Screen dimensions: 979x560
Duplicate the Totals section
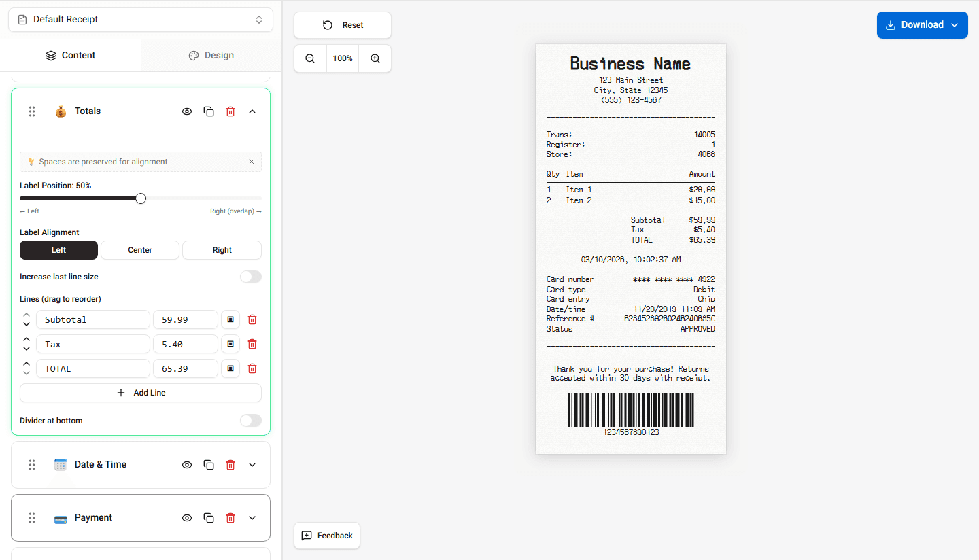tap(209, 111)
